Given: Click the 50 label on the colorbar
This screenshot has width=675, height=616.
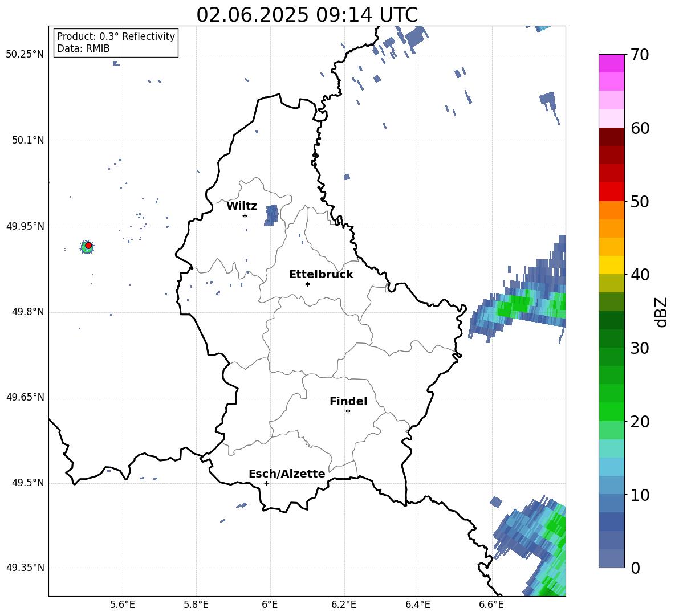Looking at the screenshot, I should (640, 201).
